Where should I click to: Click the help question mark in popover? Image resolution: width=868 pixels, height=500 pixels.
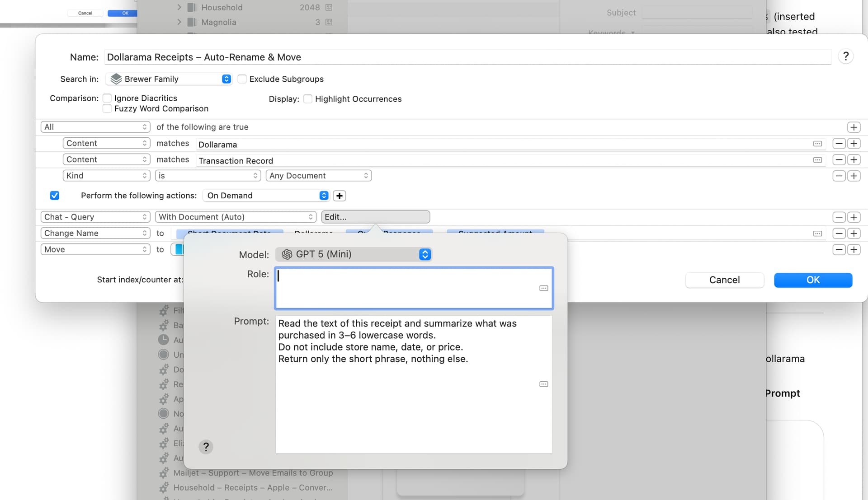click(x=206, y=447)
